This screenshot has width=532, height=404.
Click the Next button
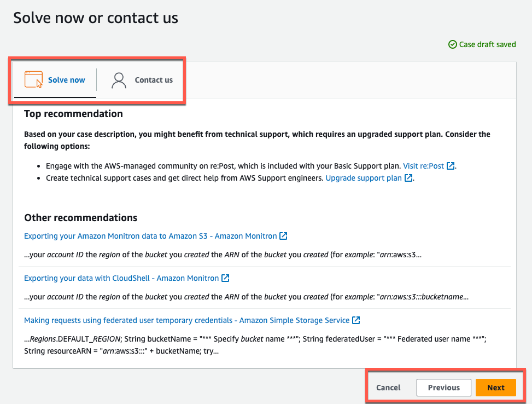pyautogui.click(x=496, y=387)
